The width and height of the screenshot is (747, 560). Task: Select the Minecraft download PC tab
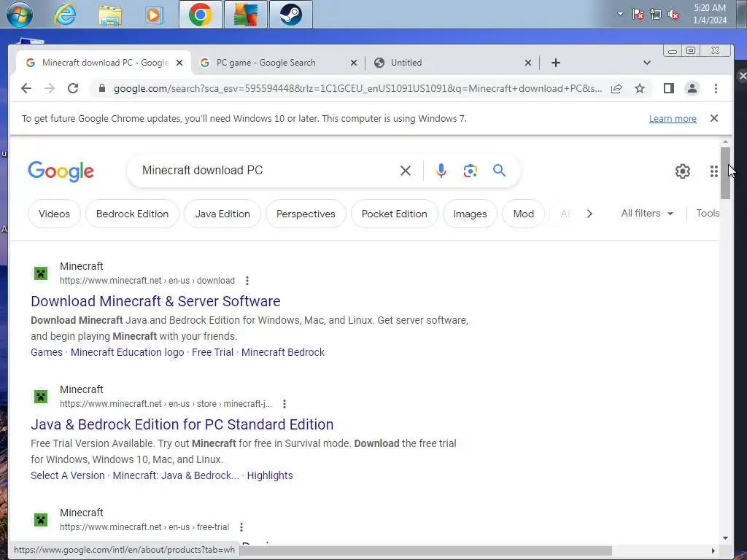[x=105, y=63]
